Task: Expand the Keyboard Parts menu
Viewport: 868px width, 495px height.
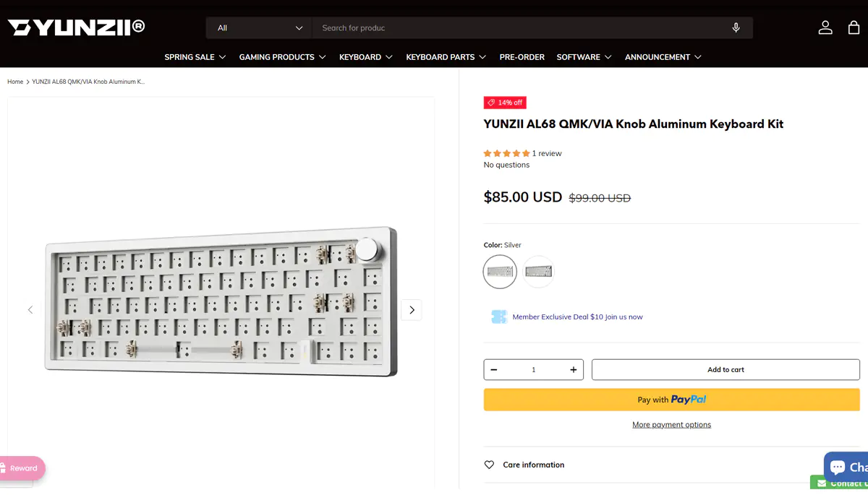Action: (x=446, y=57)
